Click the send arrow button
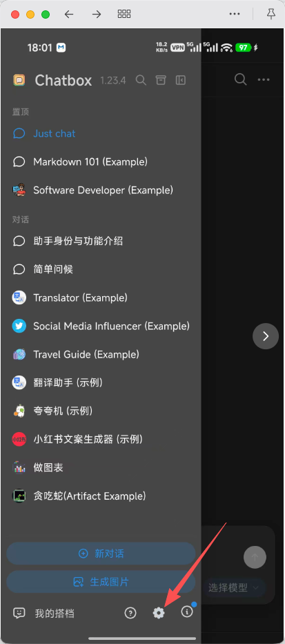This screenshot has width=285, height=644. [x=255, y=557]
